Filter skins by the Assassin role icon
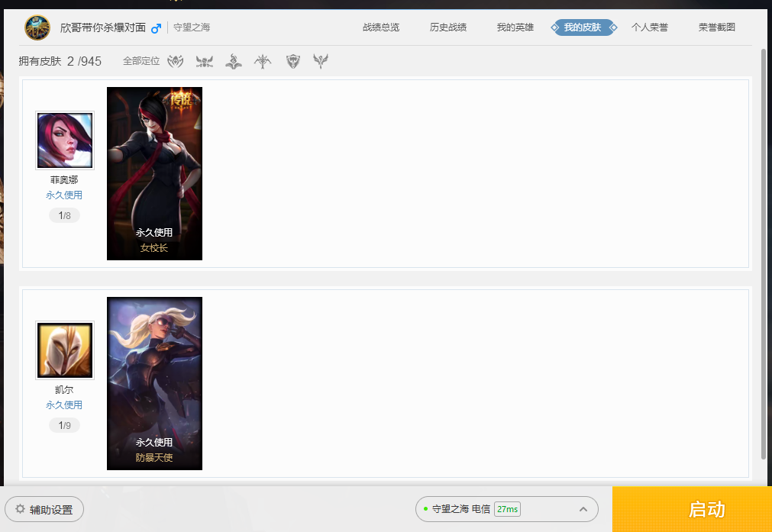 pyautogui.click(x=263, y=61)
